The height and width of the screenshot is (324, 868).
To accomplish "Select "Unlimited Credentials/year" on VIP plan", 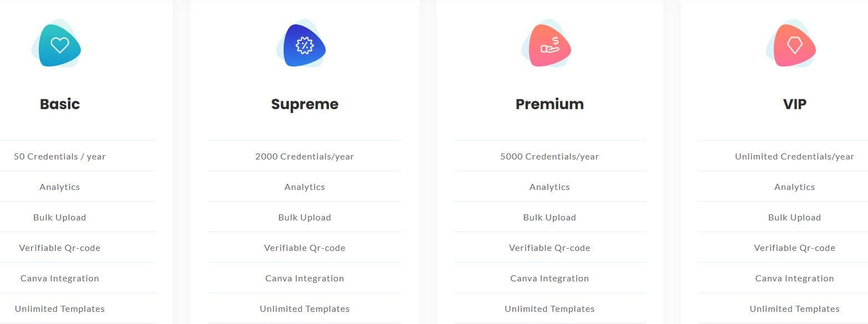I will (x=794, y=156).
